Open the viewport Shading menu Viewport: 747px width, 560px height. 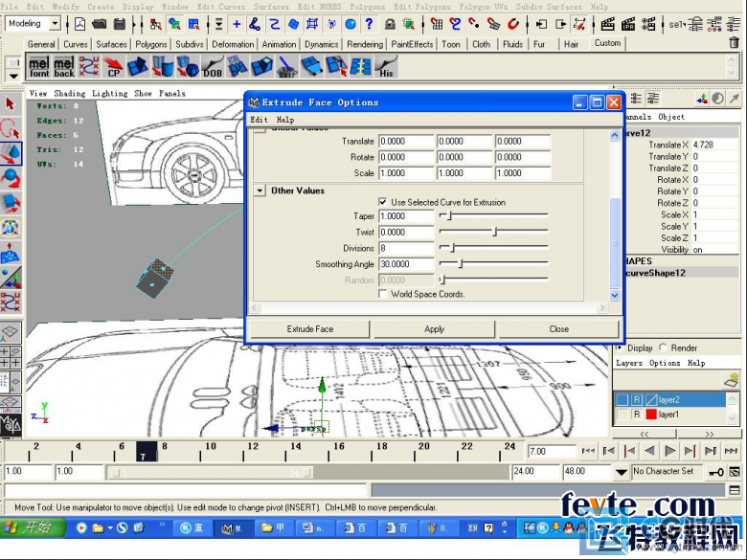coord(70,94)
